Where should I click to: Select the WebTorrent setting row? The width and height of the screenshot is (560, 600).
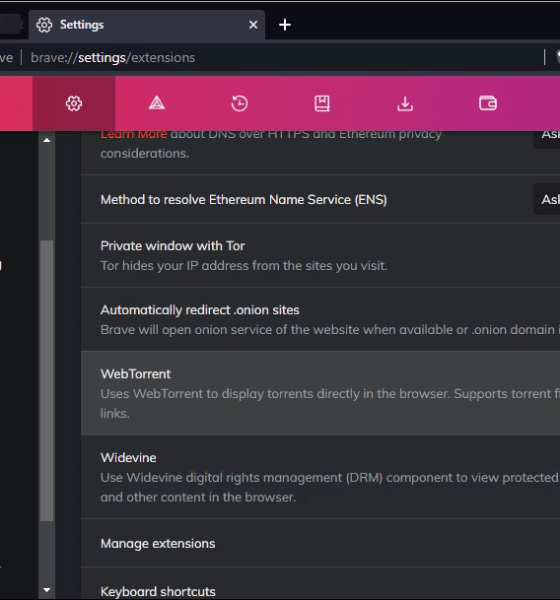coord(320,393)
